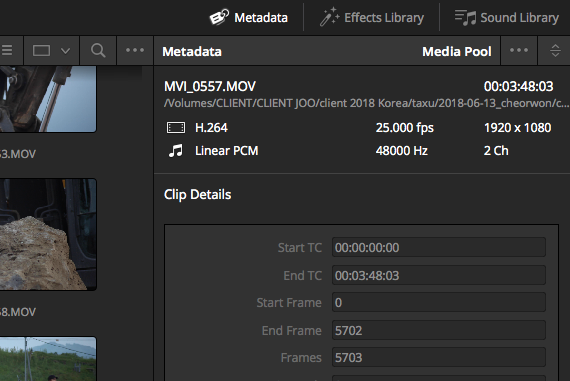This screenshot has width=570, height=381.
Task: Open Metadata panel options three-dot menu
Action: pyautogui.click(x=519, y=50)
